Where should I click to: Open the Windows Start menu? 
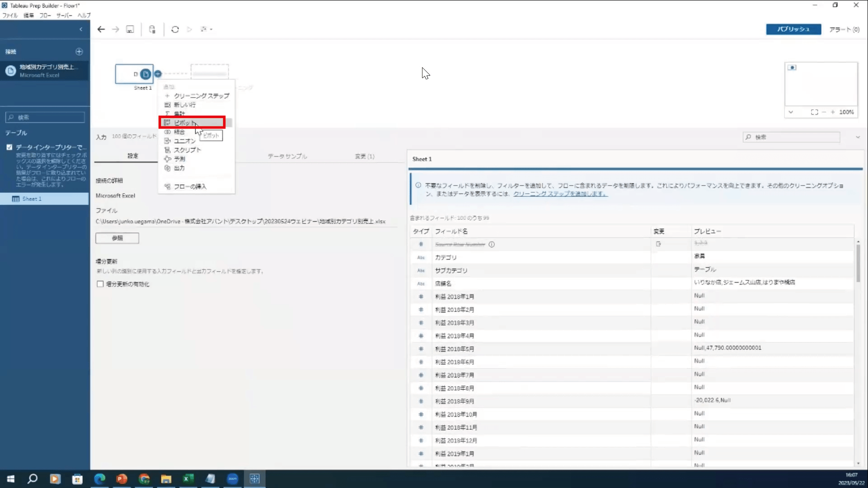11,479
